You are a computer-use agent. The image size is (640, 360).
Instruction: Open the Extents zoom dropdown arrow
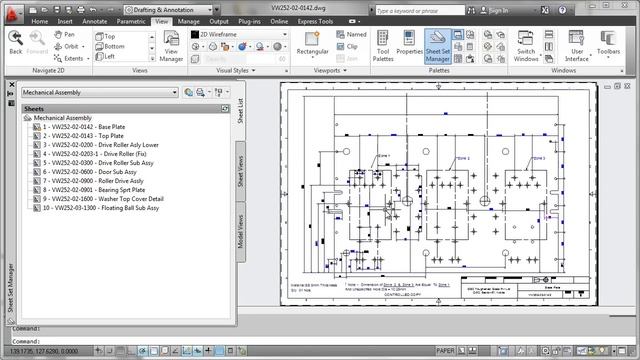(x=88, y=59)
